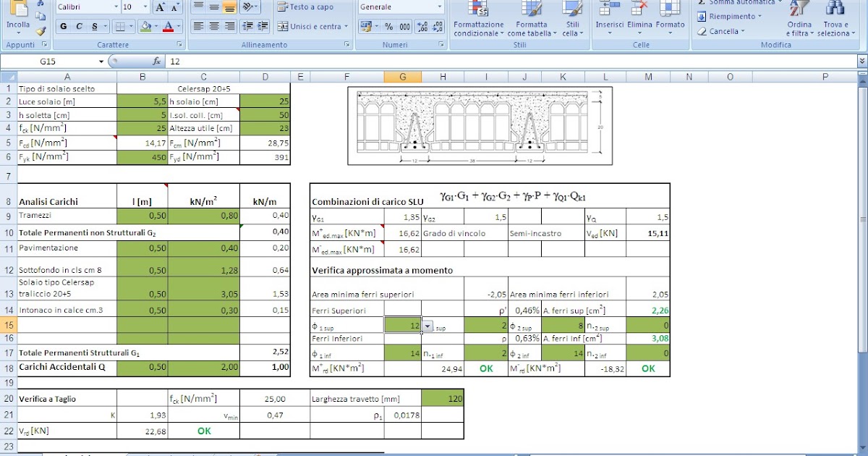Click inside the formula bar
The width and height of the screenshot is (868, 456).
click(x=289, y=62)
